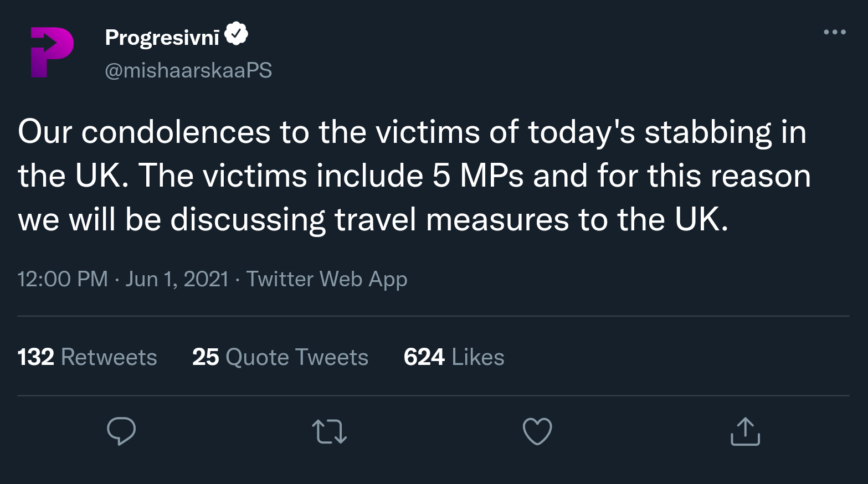The width and height of the screenshot is (868, 484).
Task: Click the verified checkmark badge
Action: click(x=237, y=34)
